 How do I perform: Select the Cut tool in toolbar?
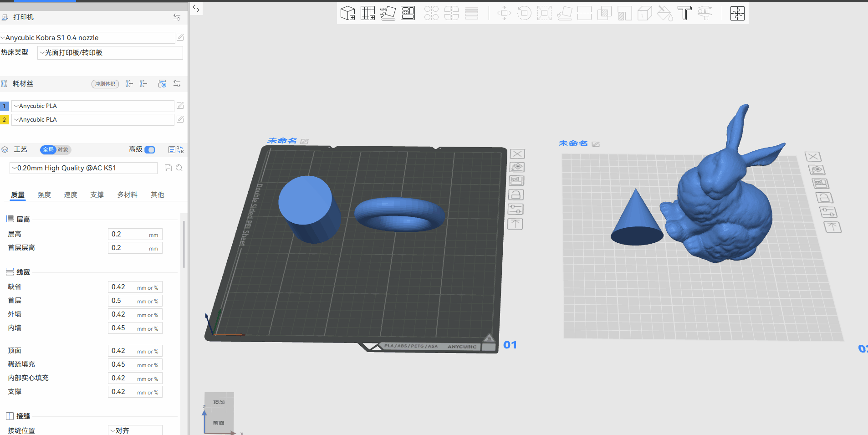click(584, 13)
